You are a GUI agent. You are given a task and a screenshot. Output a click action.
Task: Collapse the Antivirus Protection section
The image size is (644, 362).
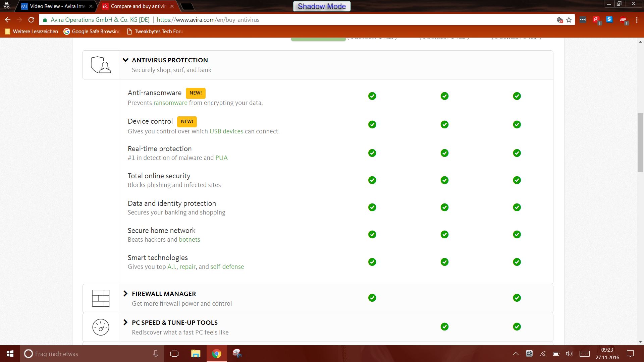(125, 60)
